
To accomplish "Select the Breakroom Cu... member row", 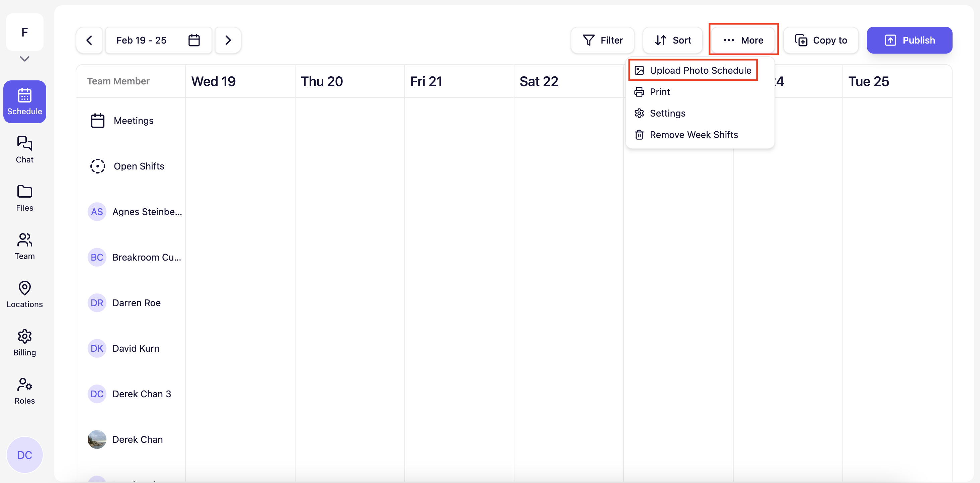I will (131, 257).
